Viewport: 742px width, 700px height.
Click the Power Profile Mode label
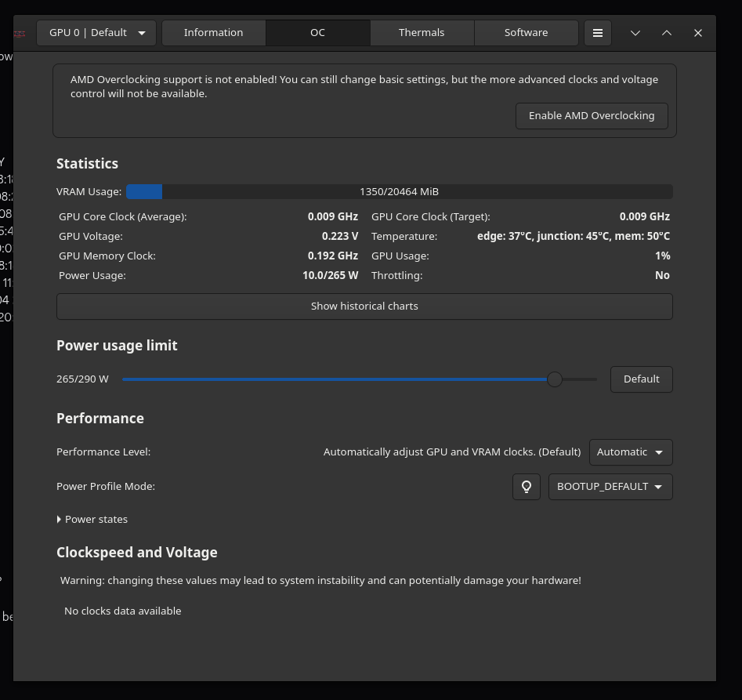106,487
